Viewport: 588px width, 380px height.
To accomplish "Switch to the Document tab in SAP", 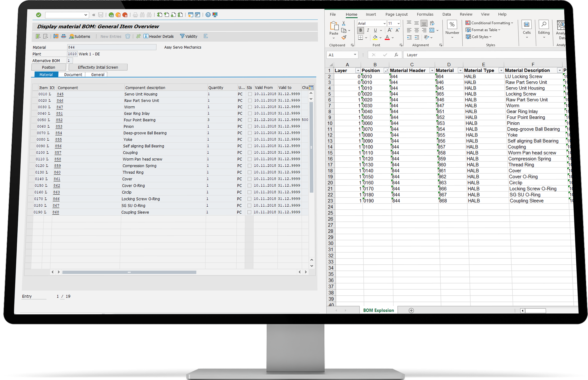I will pos(73,74).
